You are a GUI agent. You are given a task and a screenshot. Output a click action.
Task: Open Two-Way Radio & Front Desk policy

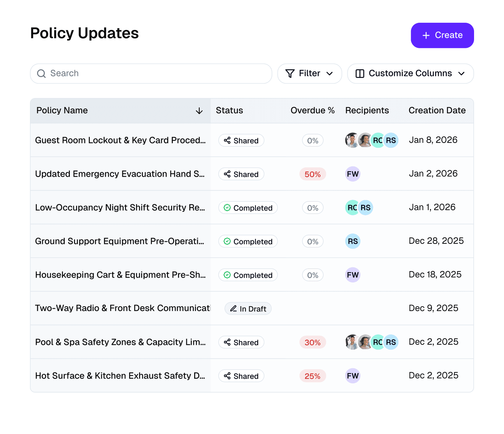(123, 308)
